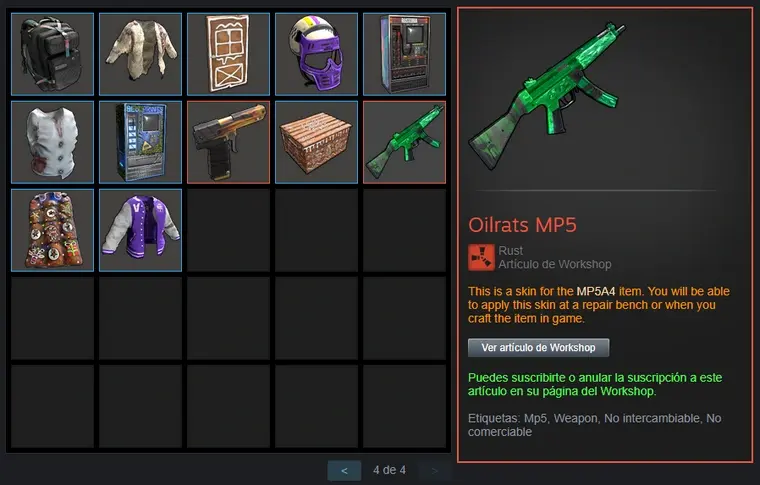Go to previous inventory page arrow

344,470
